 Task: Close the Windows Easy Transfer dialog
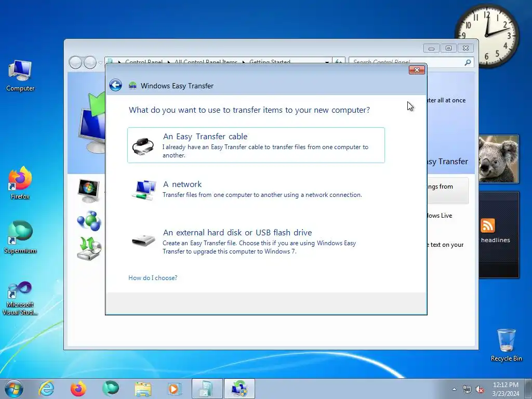pos(417,70)
